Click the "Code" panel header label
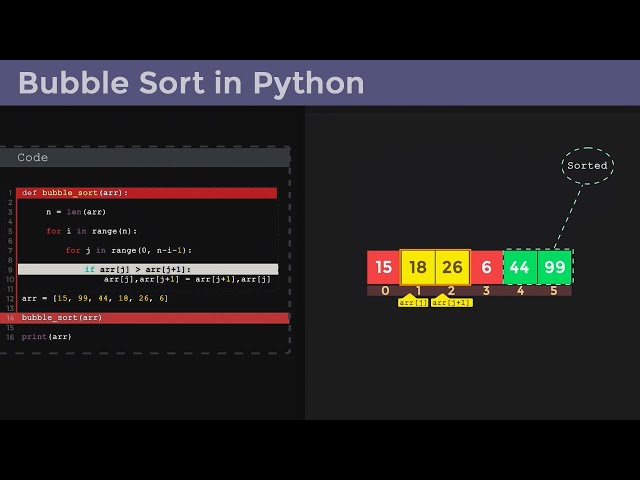640x480 pixels. 33,158
